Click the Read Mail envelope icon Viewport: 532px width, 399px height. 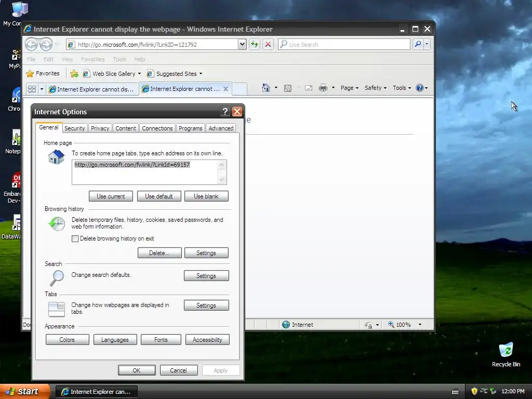pyautogui.click(x=309, y=88)
